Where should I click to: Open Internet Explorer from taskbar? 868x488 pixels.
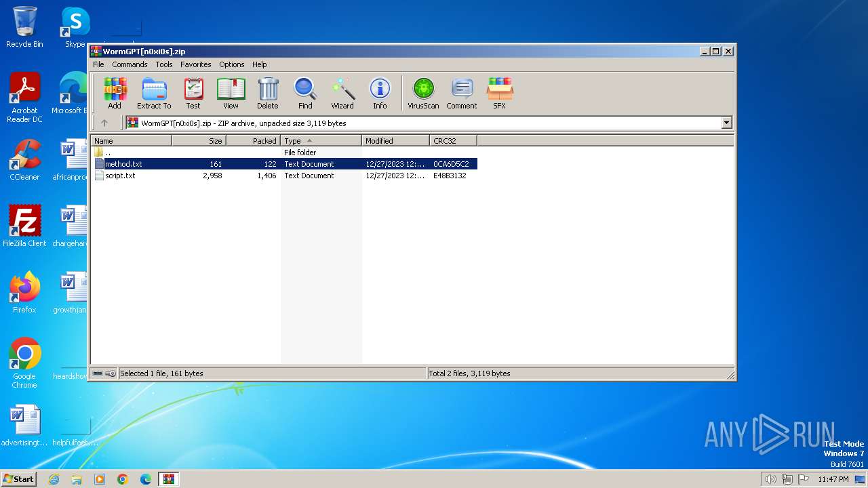[54, 479]
